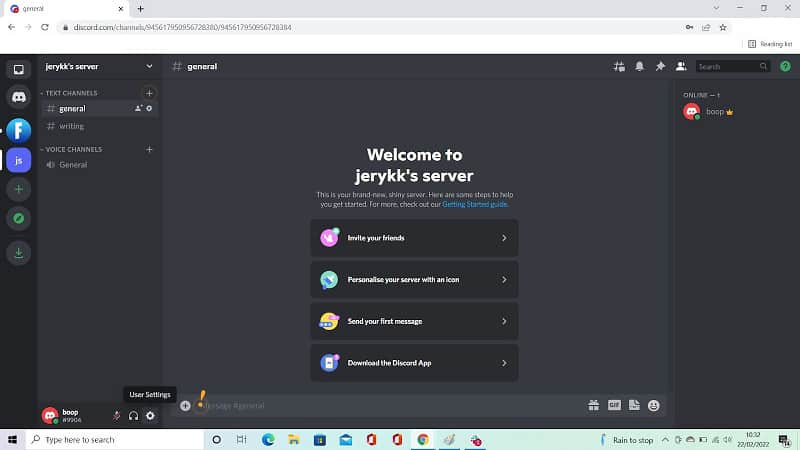Click Add a Server plus icon

pos(18,188)
